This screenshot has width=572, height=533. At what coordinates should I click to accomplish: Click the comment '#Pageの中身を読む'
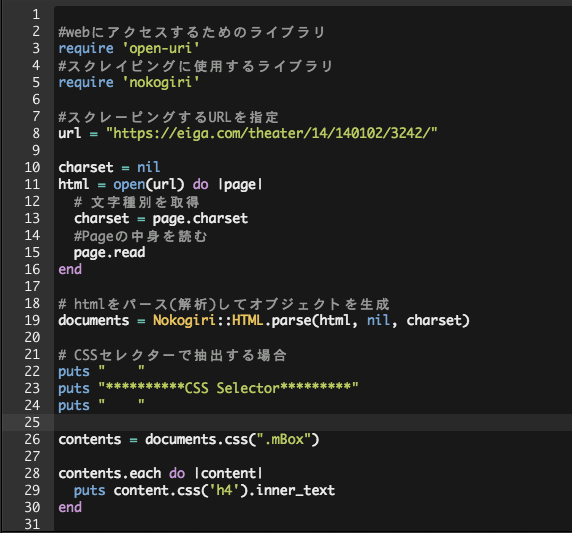140,236
